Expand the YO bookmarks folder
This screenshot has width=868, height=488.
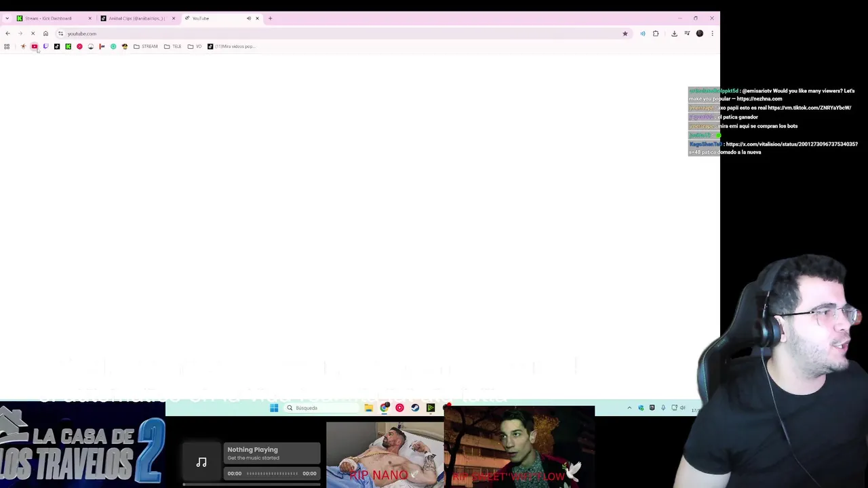pyautogui.click(x=195, y=46)
